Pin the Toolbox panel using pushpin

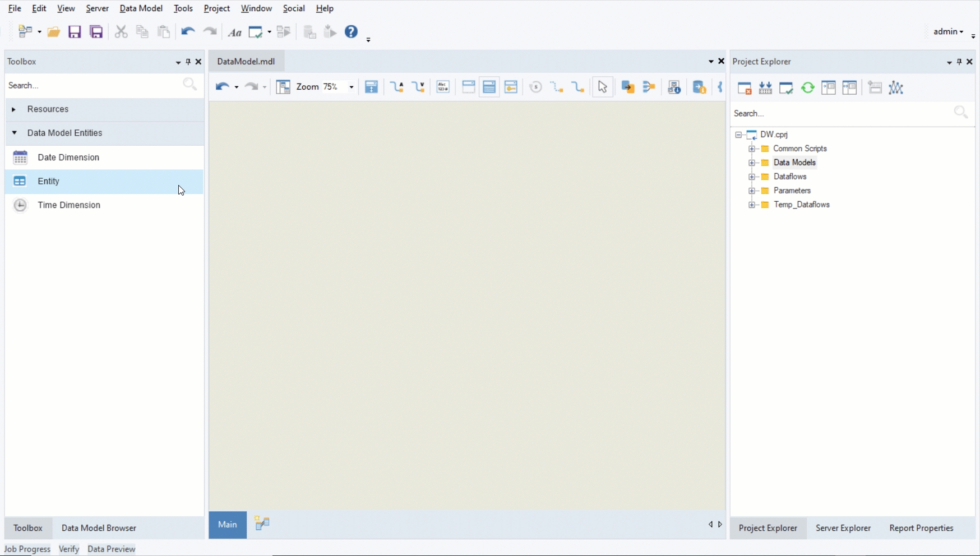tap(188, 62)
